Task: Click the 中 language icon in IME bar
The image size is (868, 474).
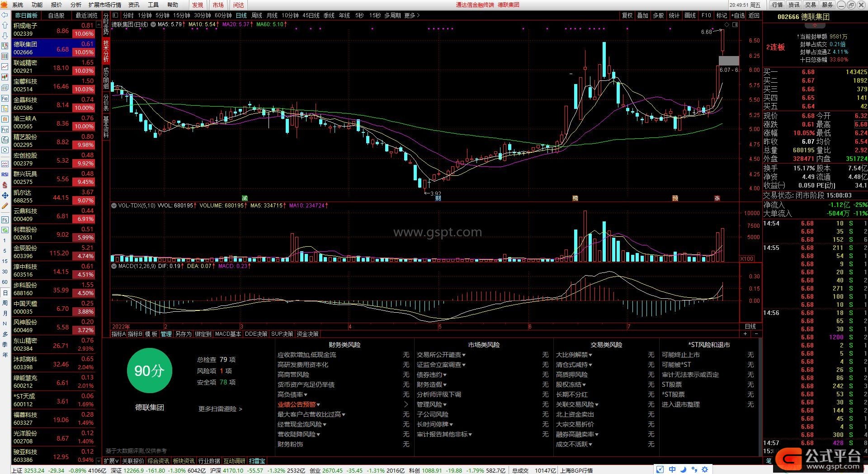Action: 672,469
